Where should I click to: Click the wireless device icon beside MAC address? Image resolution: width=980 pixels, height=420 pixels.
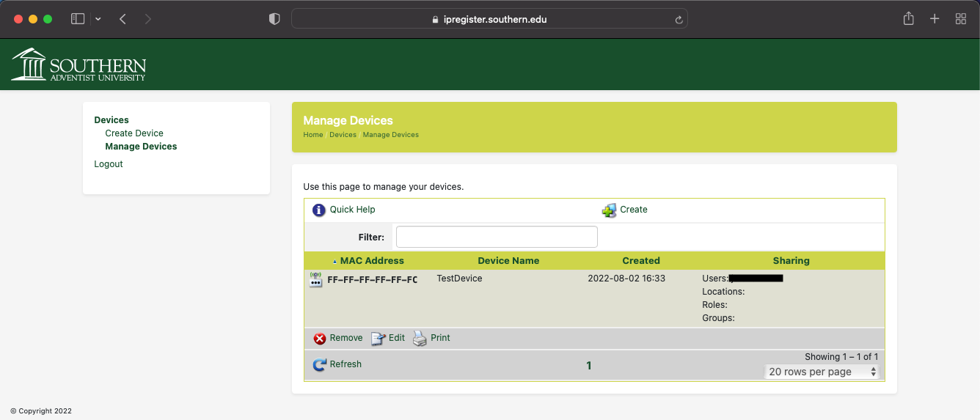point(315,279)
